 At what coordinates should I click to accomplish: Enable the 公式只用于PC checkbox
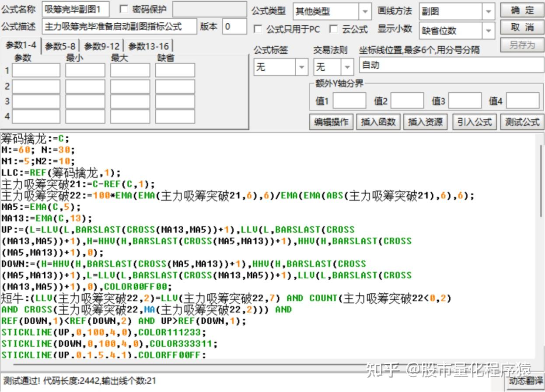[x=258, y=29]
